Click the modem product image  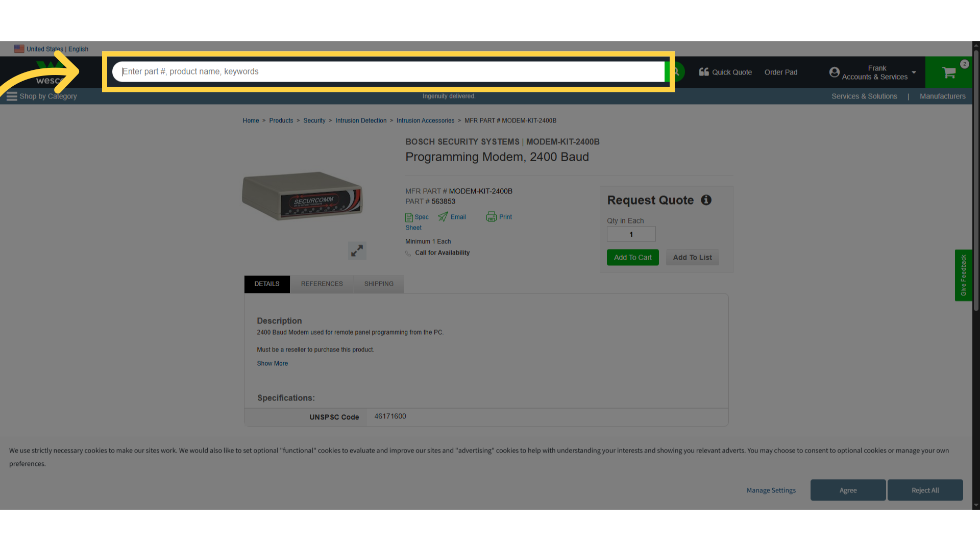point(302,196)
